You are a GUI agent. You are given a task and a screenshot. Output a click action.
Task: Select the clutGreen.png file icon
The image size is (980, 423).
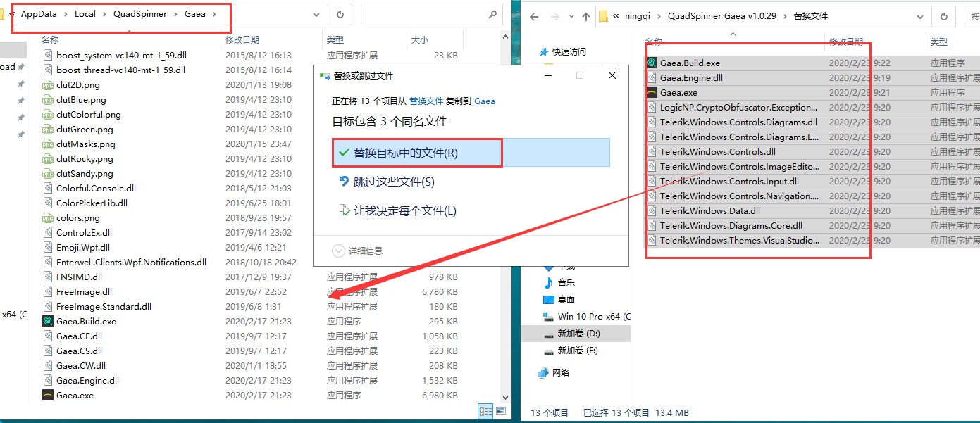coord(48,129)
